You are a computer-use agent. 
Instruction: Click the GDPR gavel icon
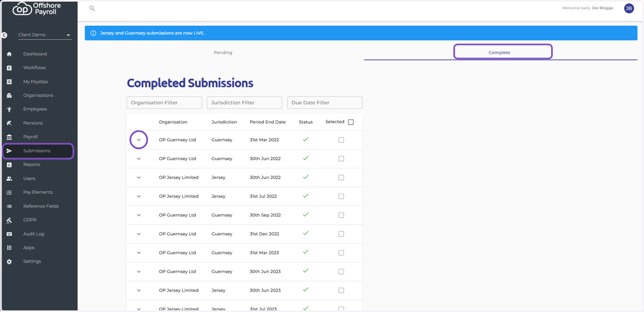[9, 220]
